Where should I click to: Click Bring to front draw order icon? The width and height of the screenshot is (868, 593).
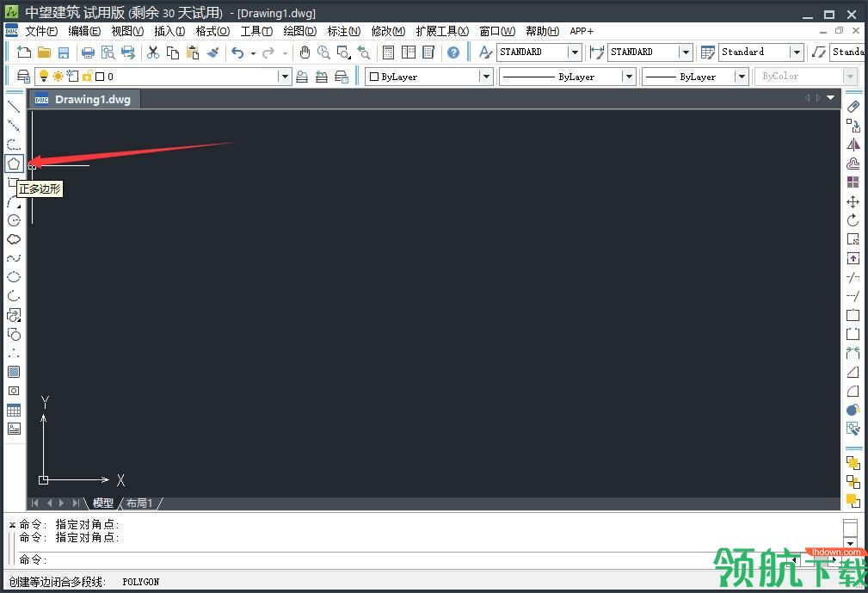tap(853, 463)
